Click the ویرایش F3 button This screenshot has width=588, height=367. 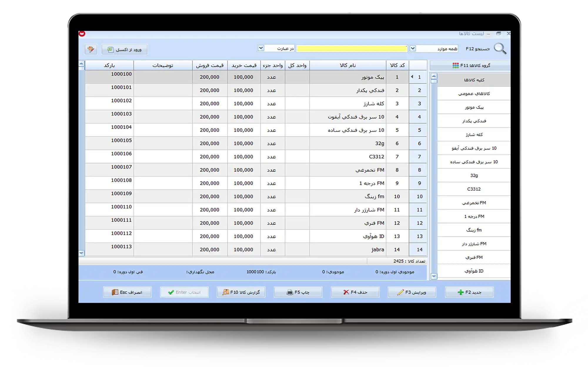(412, 292)
